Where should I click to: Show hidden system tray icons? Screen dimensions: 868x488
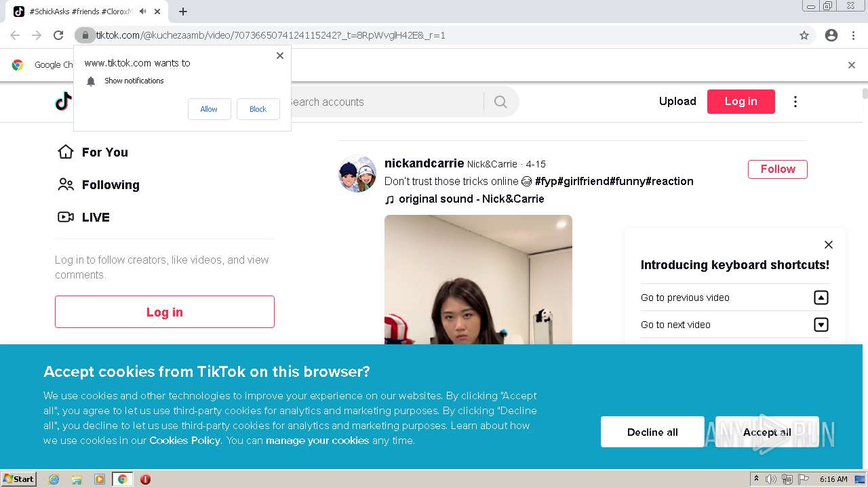tap(756, 479)
